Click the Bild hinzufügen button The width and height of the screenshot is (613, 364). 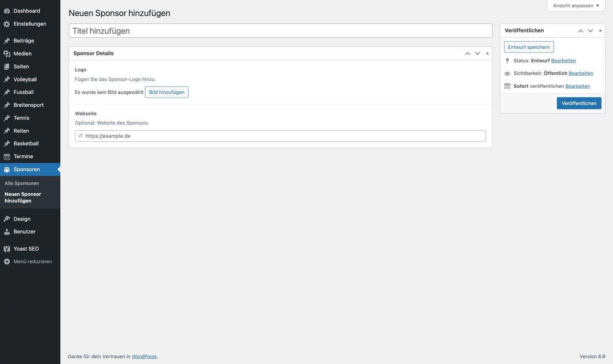[166, 92]
